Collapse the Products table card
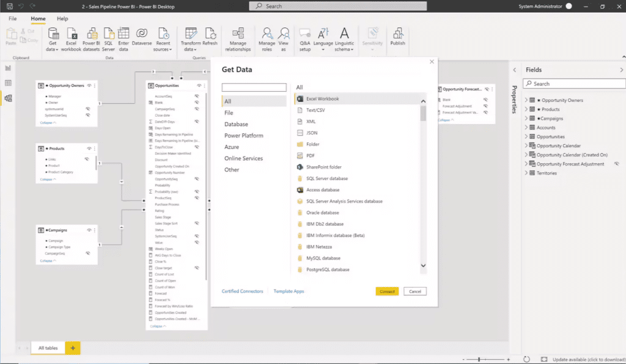The image size is (626, 364). (x=48, y=180)
